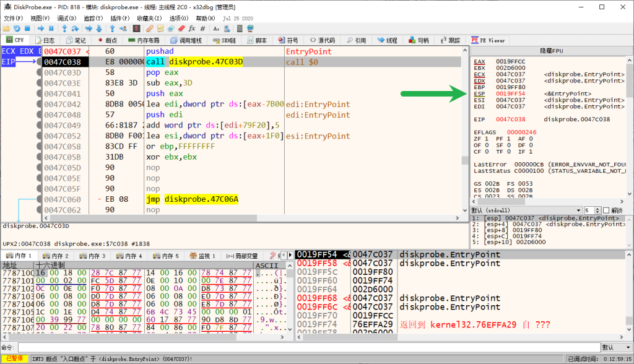Click the IF flag value
This screenshot has height=364, width=634.
[x=531, y=152]
